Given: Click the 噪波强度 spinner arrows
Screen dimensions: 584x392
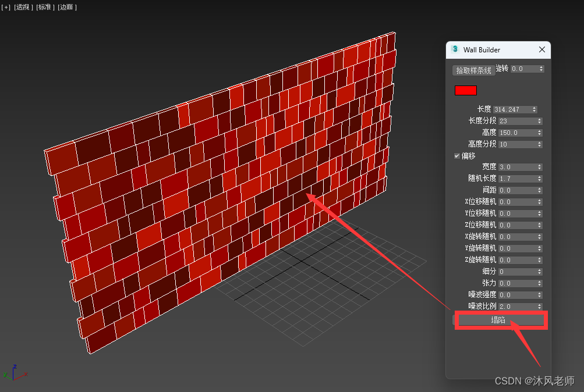Looking at the screenshot, I should click(x=540, y=295).
